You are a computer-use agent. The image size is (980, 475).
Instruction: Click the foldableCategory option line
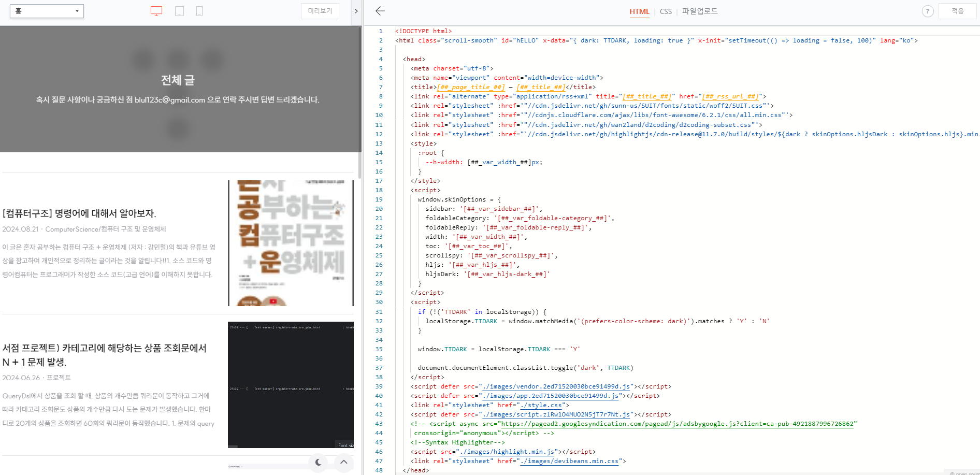click(520, 218)
